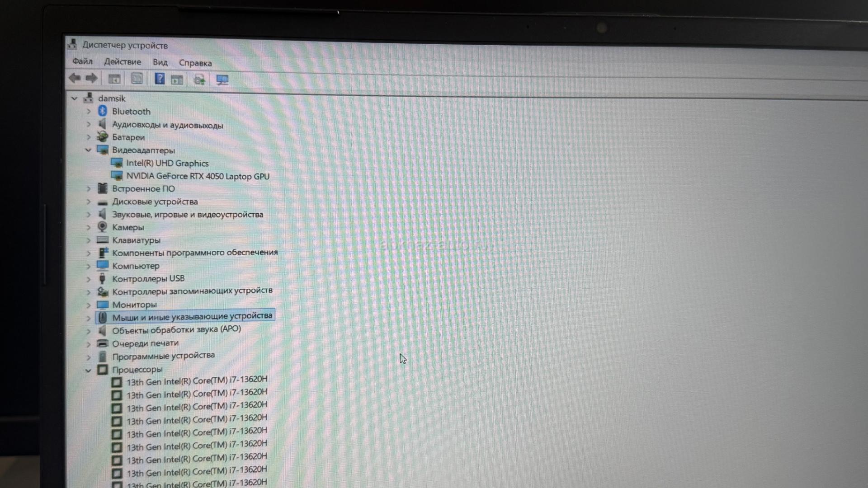Open the Файл menu
This screenshot has width=868, height=488.
point(82,61)
